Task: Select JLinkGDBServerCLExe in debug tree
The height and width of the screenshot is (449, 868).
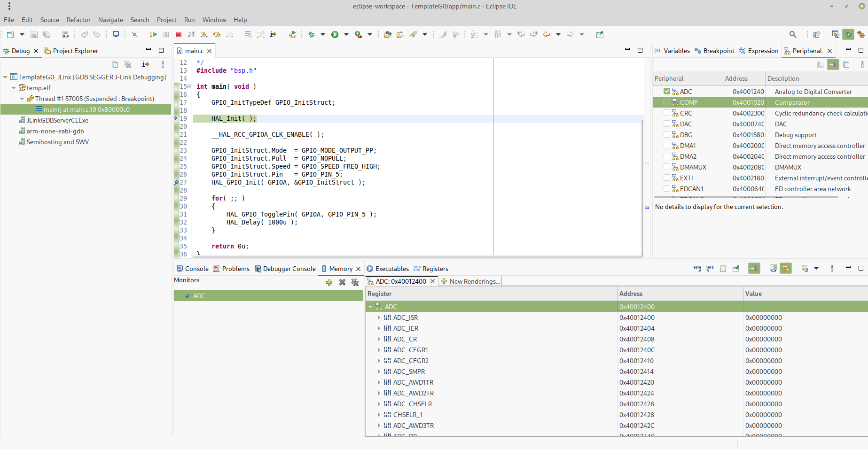Action: [57, 120]
